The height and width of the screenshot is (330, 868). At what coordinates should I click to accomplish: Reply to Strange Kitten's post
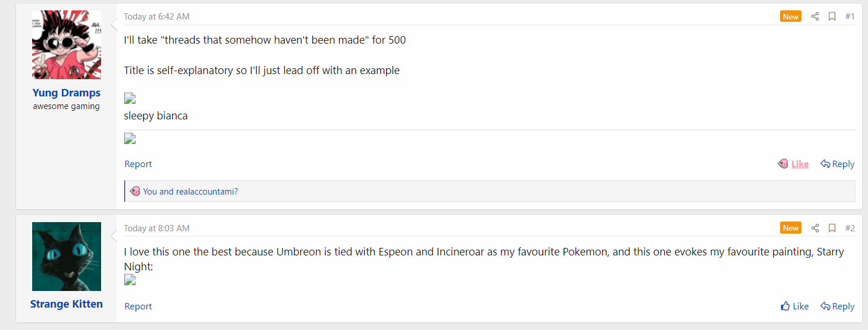[x=838, y=306]
